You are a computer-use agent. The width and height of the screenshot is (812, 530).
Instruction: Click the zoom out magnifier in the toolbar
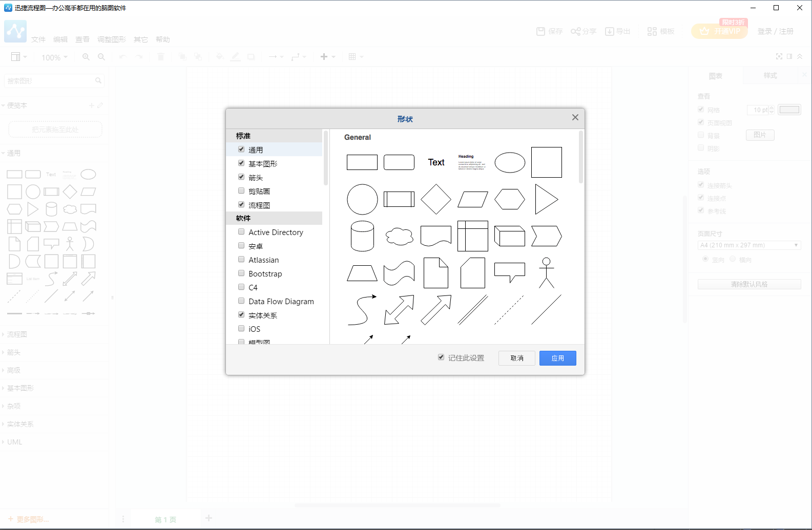coord(101,57)
